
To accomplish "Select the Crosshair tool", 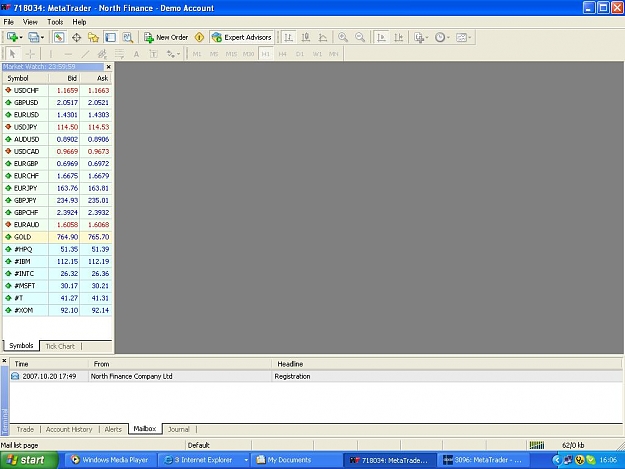I will pyautogui.click(x=30, y=54).
